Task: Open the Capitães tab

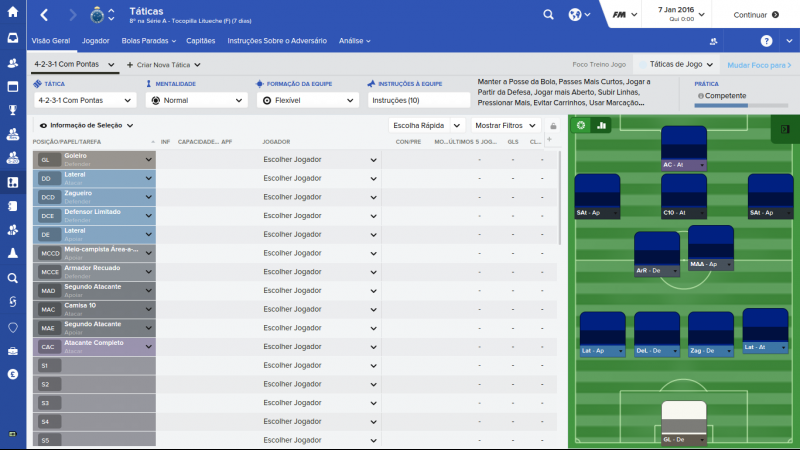Action: tap(200, 41)
